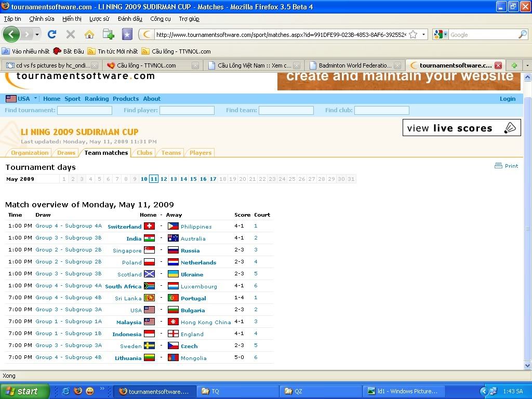Screen dimensions: 532x399
Task: Expand hidden system tray icons arrow
Action: click(x=484, y=392)
